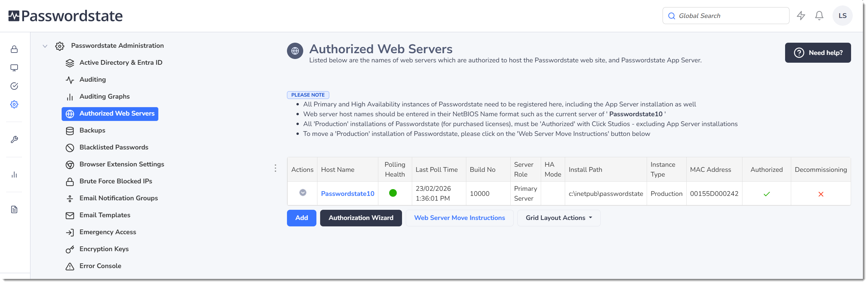868x284 pixels.
Task: Click the Decommissioning column header
Action: (x=821, y=169)
